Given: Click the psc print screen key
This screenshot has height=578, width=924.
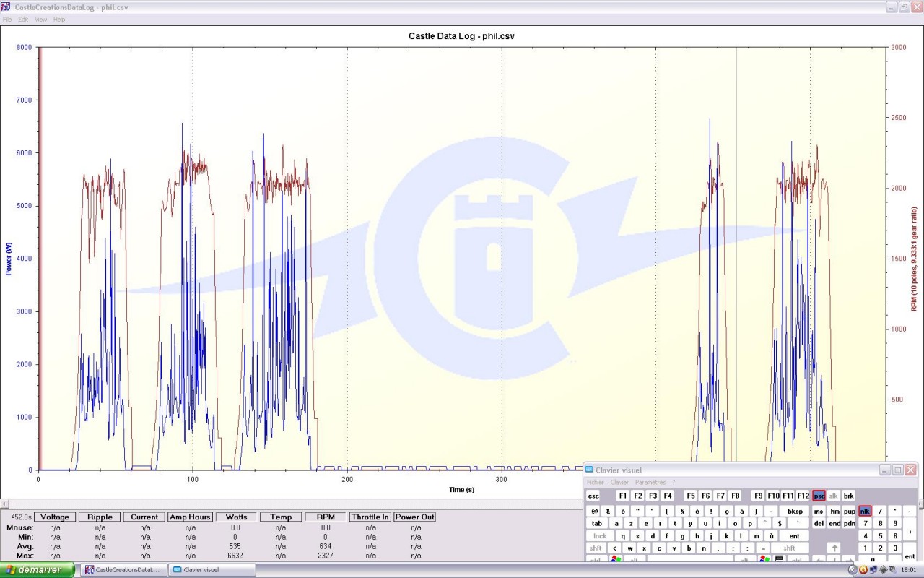Looking at the screenshot, I should pos(819,496).
